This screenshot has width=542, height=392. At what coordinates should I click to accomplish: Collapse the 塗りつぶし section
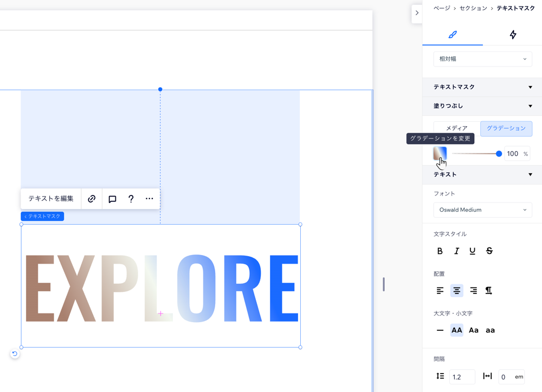[x=530, y=106]
